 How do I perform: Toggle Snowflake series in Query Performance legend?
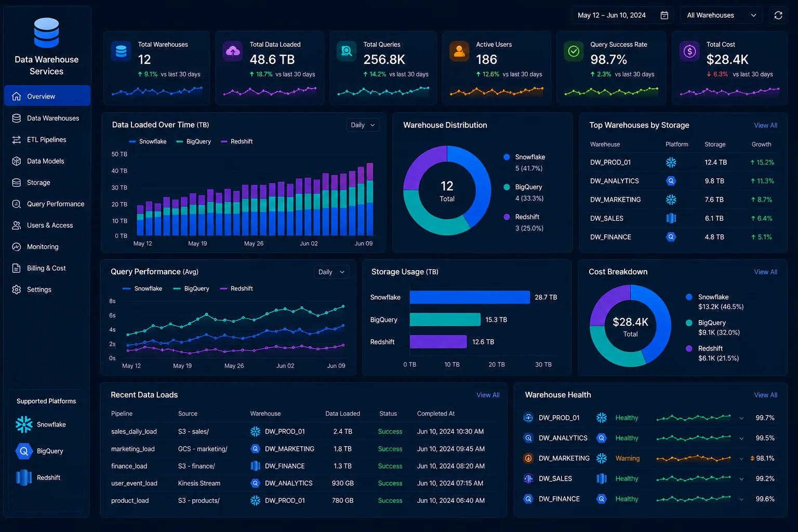(x=142, y=288)
